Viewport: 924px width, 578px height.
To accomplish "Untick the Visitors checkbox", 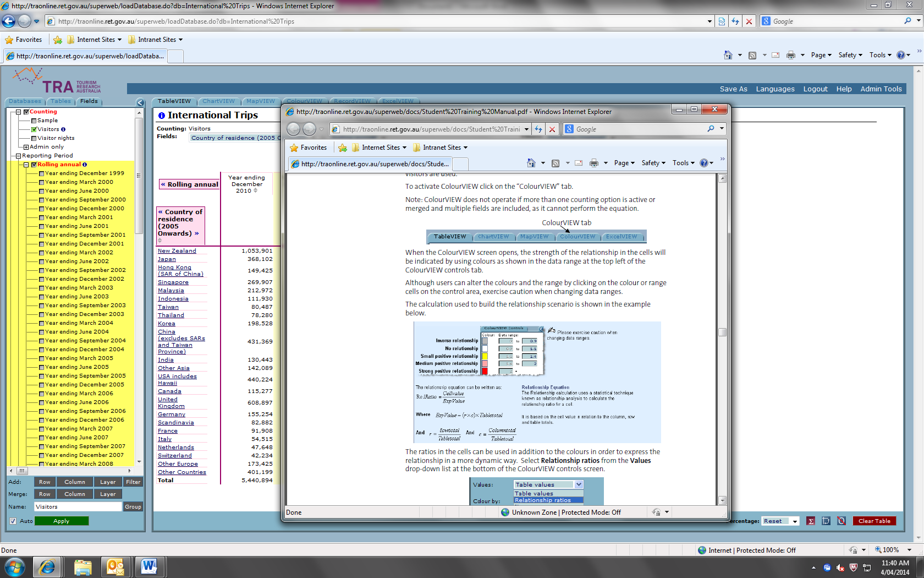I will tap(34, 129).
